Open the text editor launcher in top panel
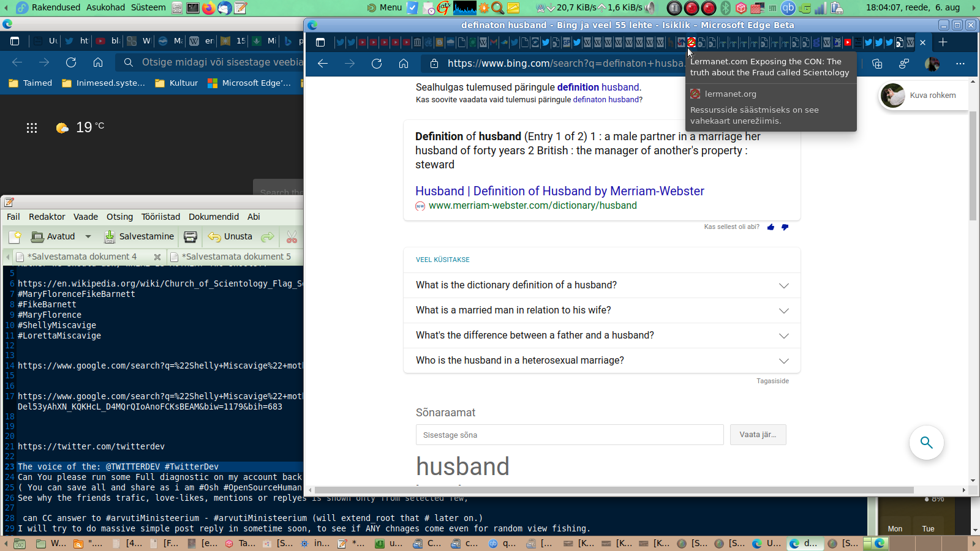Viewport: 980px width, 551px height. (x=241, y=8)
